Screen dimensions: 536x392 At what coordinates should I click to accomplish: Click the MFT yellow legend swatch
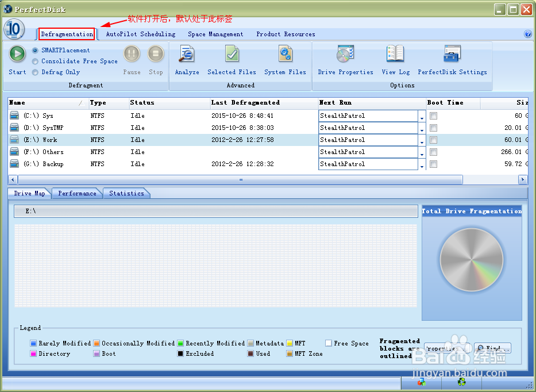(x=290, y=343)
